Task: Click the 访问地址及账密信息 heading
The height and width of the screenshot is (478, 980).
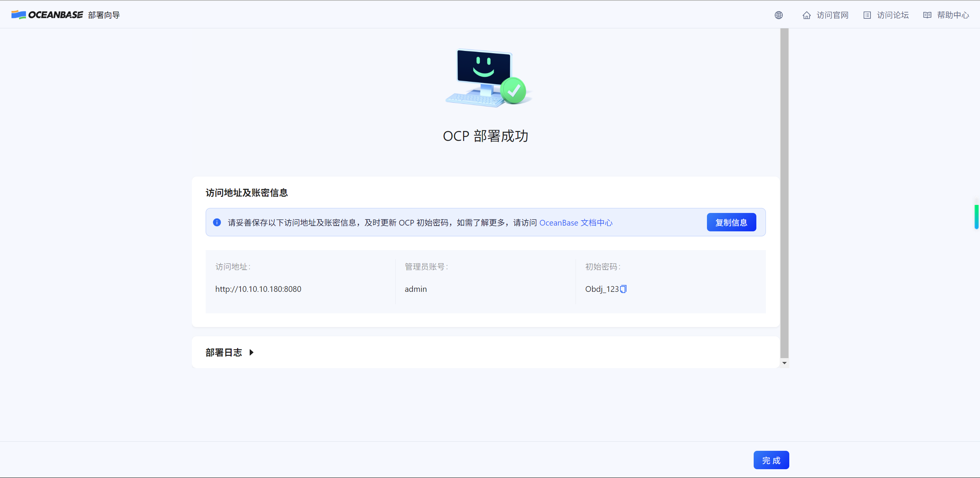Action: pyautogui.click(x=247, y=193)
